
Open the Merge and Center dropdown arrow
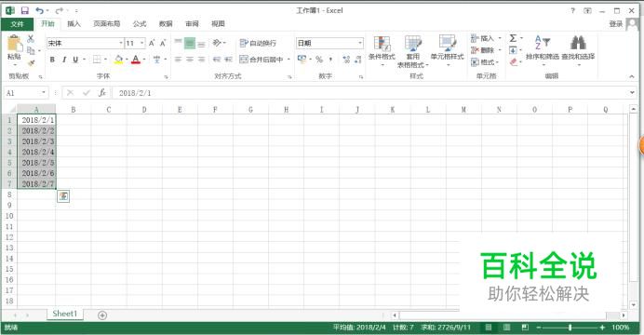[288, 60]
